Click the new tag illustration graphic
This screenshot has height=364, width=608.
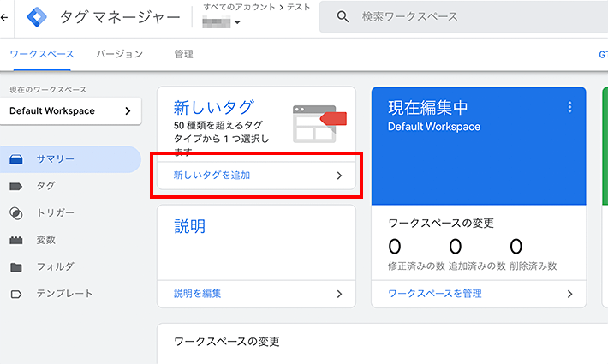pos(319,123)
